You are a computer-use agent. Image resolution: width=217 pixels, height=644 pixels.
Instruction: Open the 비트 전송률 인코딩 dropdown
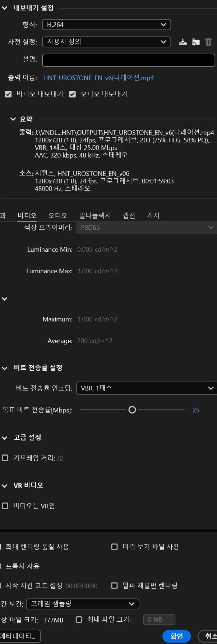147,388
